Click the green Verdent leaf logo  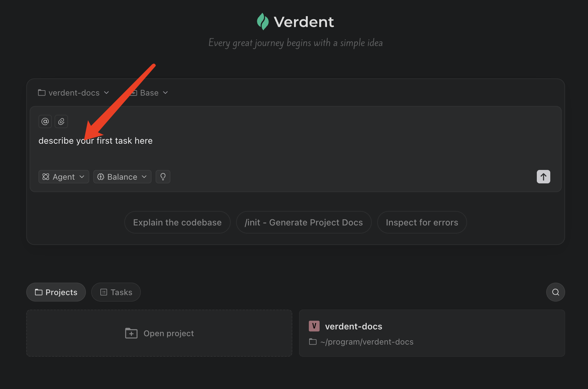(263, 22)
